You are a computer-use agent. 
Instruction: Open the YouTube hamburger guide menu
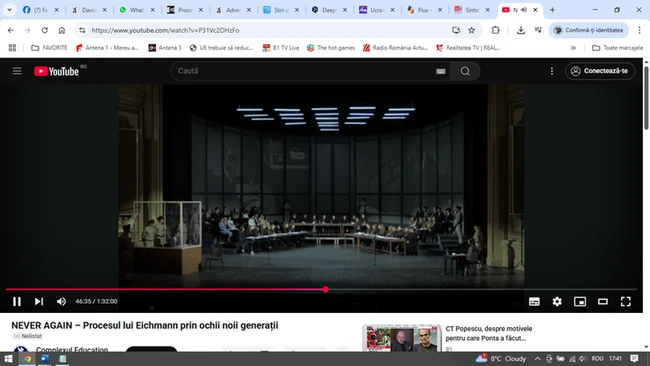17,71
